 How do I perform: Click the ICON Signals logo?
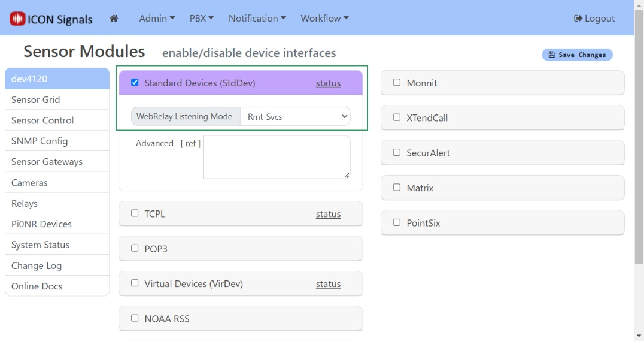coord(51,19)
